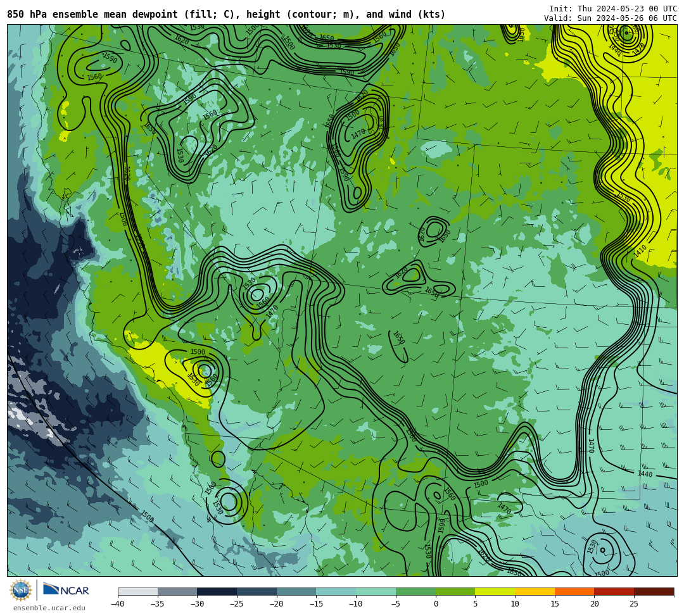Pick the slate gray -35 to -30 colorbar swatch
Screen dimensions: 684x616
point(177,591)
